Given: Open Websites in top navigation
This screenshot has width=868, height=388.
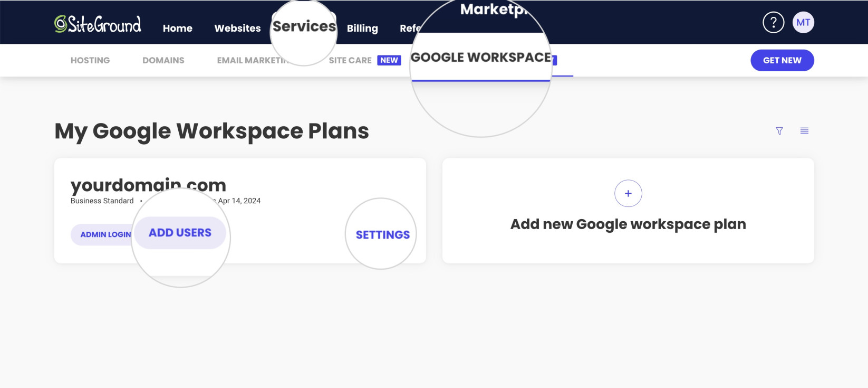Looking at the screenshot, I should click(237, 28).
